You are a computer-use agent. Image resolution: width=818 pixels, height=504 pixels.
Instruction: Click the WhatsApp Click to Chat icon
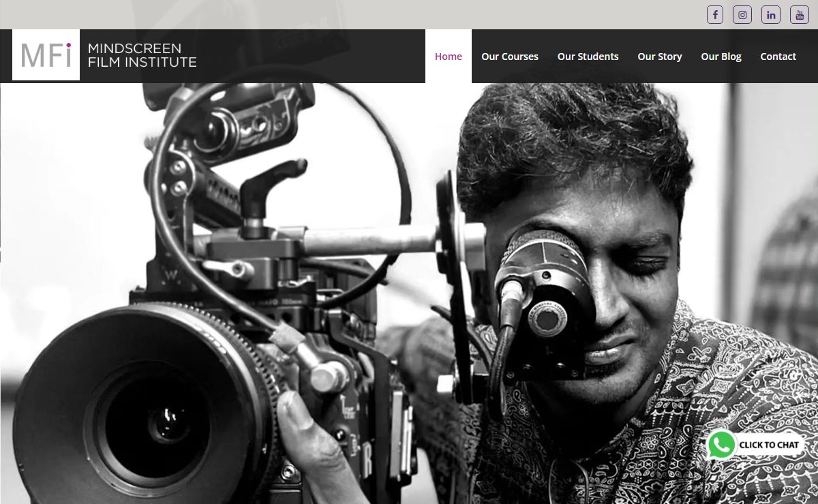point(755,445)
